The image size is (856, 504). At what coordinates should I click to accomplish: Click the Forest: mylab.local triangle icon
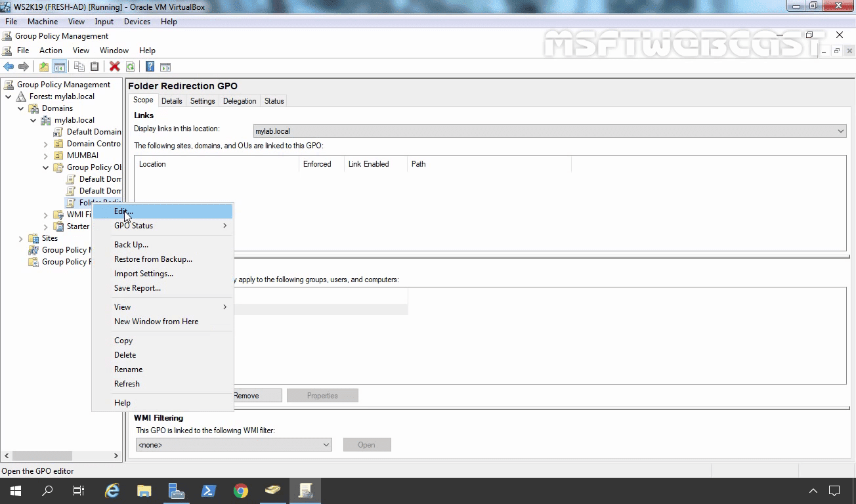pos(21,96)
